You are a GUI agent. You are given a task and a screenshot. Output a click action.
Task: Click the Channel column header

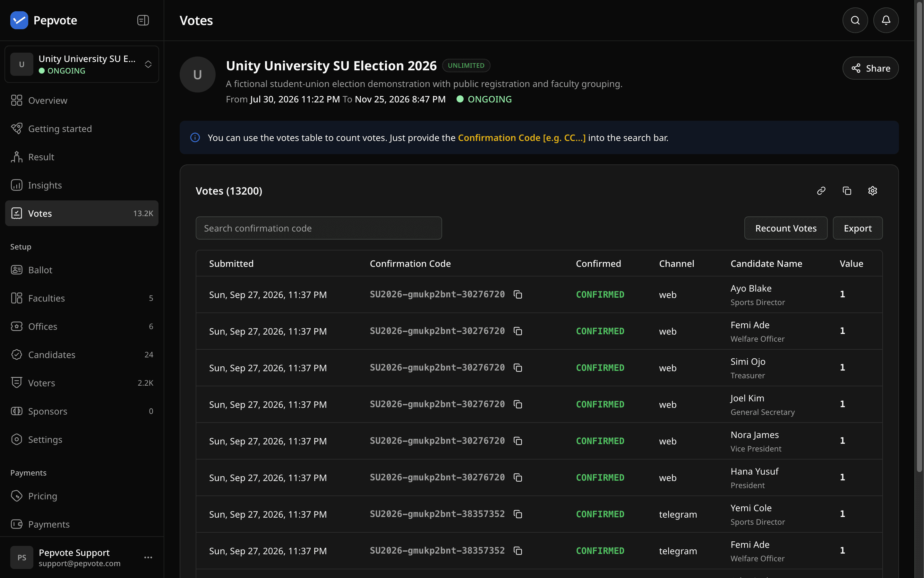[x=676, y=263]
